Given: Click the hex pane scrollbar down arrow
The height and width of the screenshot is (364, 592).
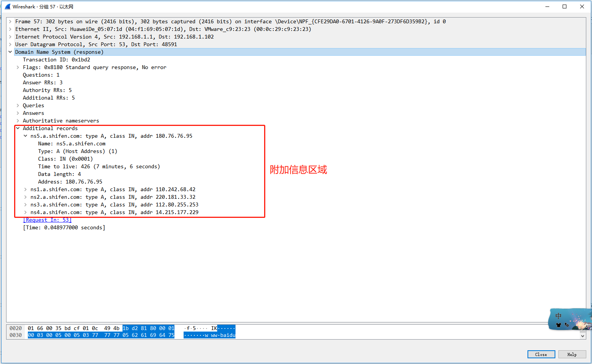Looking at the screenshot, I should tap(583, 336).
